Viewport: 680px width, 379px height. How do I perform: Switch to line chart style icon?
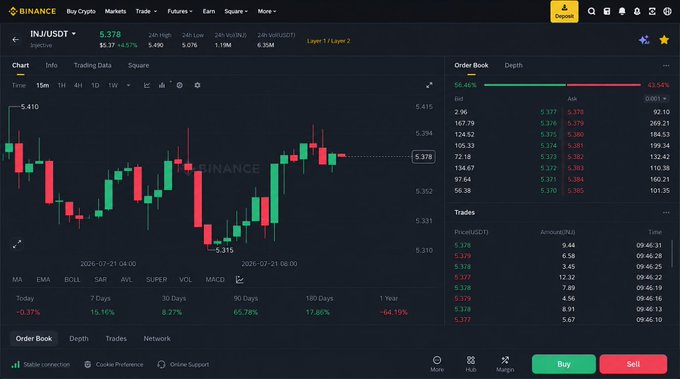coord(147,85)
